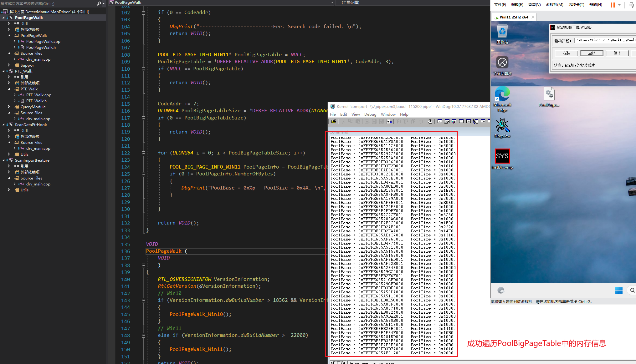Image resolution: width=636 pixels, height=364 pixels.
Task: Open the WinDbg Watch window icon
Action: [x=447, y=121]
